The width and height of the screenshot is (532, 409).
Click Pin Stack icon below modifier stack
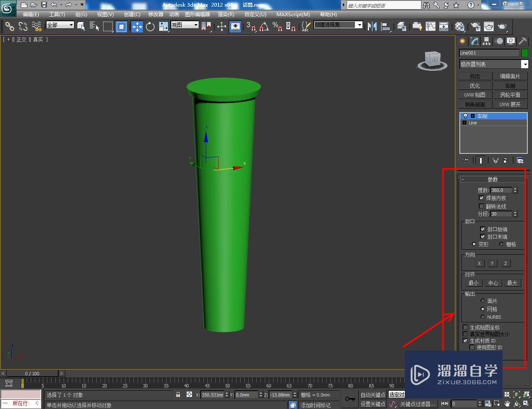pyautogui.click(x=466, y=160)
